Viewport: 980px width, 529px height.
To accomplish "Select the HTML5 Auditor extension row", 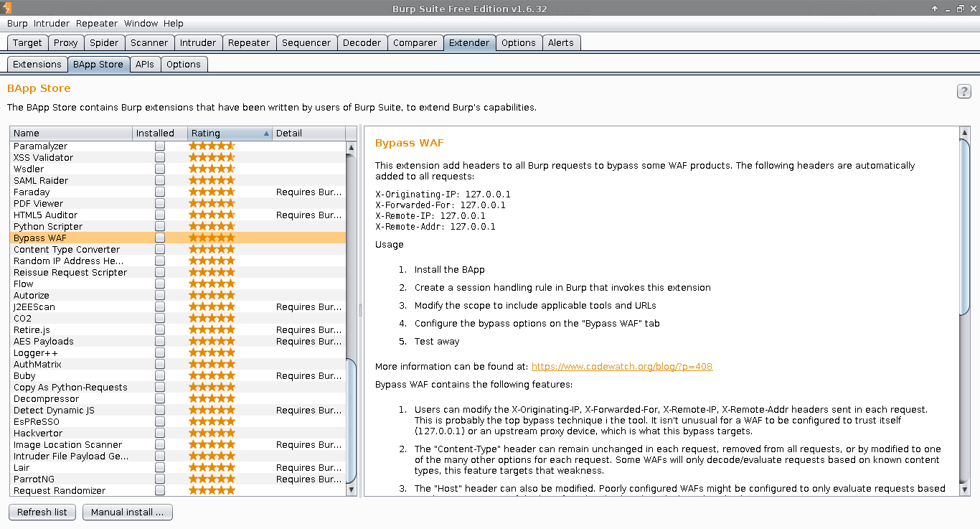I will [x=178, y=215].
